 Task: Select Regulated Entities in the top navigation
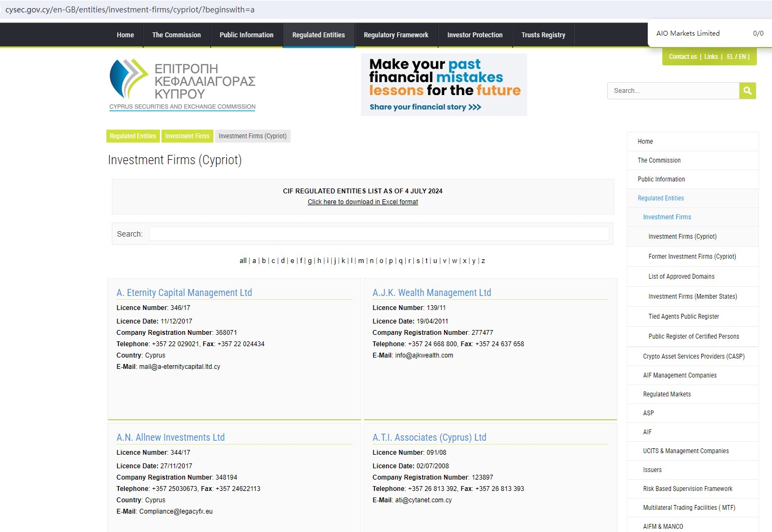319,35
